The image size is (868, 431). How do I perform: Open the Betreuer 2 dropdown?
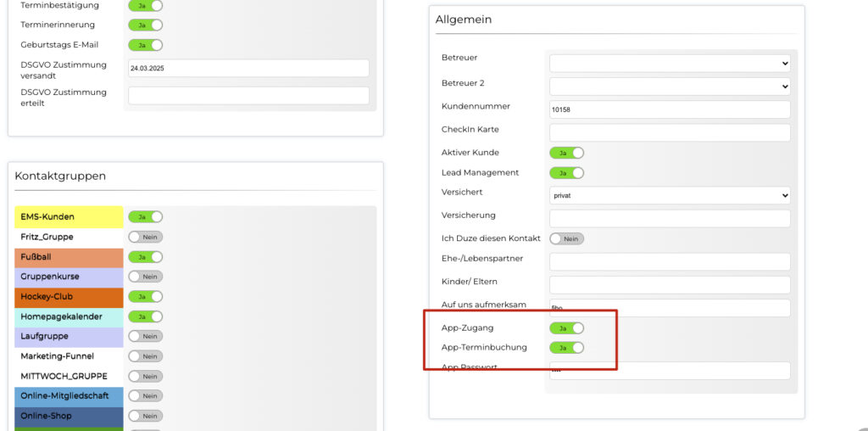point(670,86)
